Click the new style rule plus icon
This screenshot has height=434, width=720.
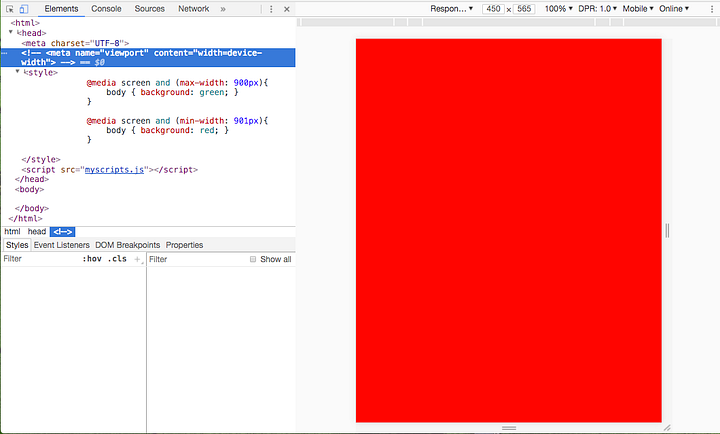click(137, 259)
